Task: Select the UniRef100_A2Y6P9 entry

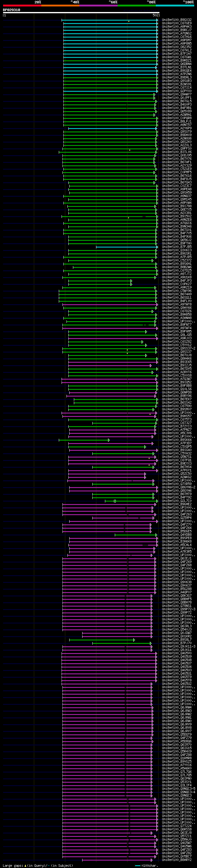Action: [177, 128]
